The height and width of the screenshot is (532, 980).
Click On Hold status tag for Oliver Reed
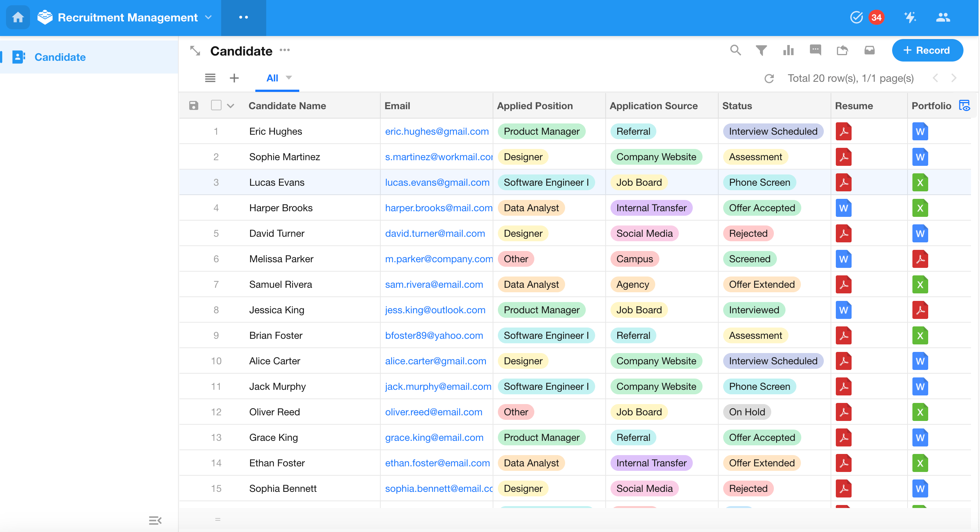tap(747, 412)
